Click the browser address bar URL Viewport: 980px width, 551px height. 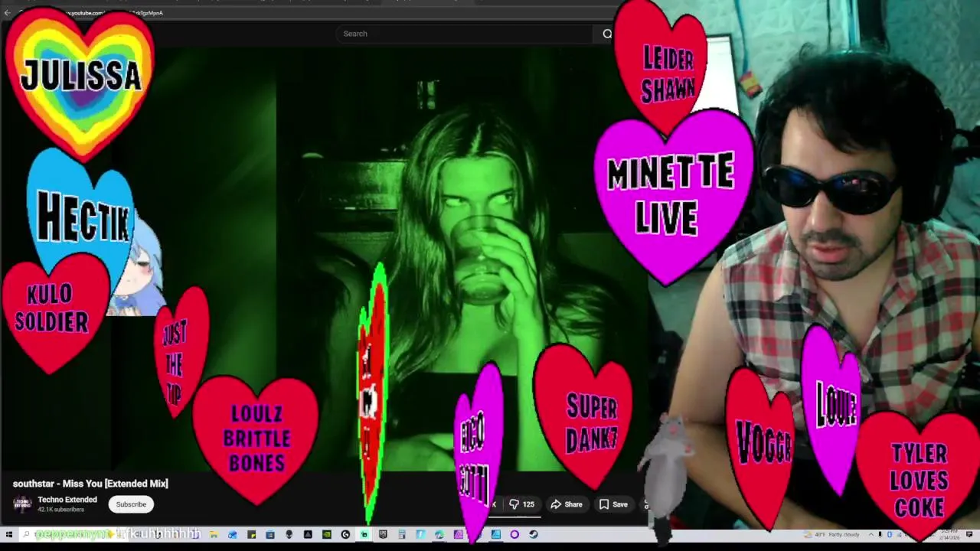coord(115,13)
